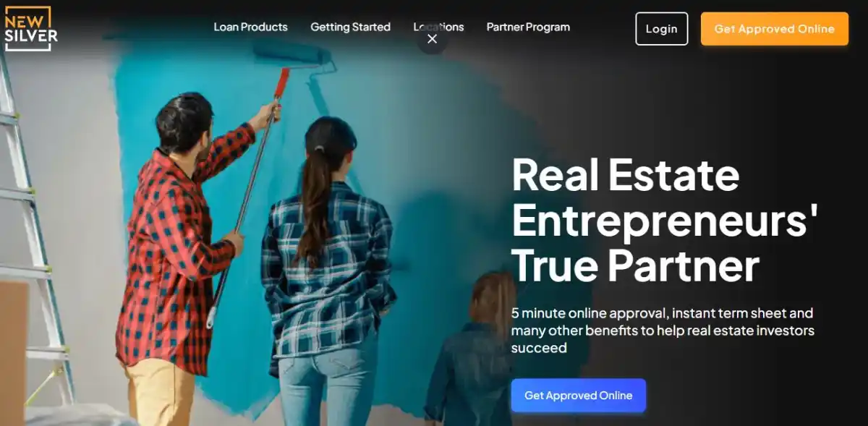Viewport: 868px width, 426px height.
Task: Open the Loan Products menu
Action: click(x=250, y=27)
